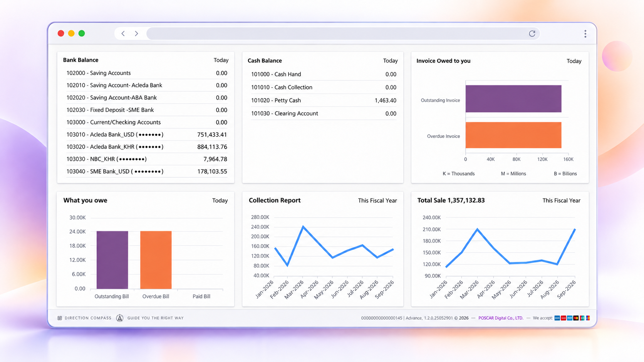Click the 884,113.76 balance value

[212, 147]
